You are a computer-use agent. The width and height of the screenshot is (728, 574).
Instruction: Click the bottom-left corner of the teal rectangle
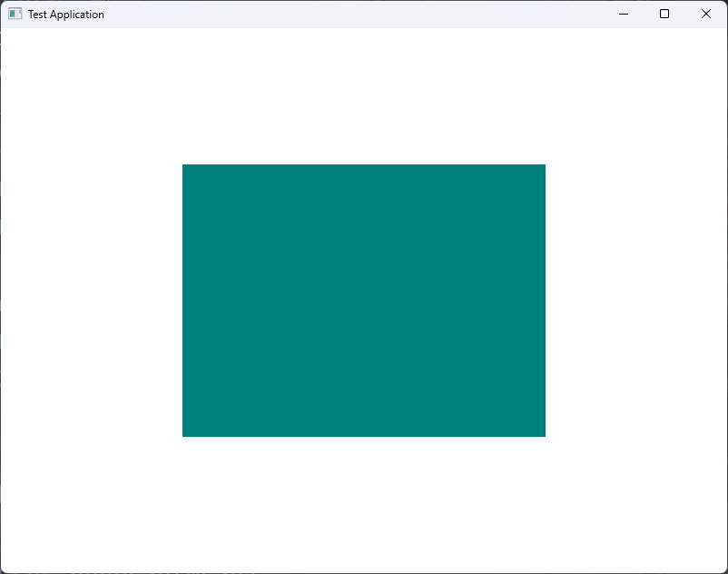coord(183,436)
